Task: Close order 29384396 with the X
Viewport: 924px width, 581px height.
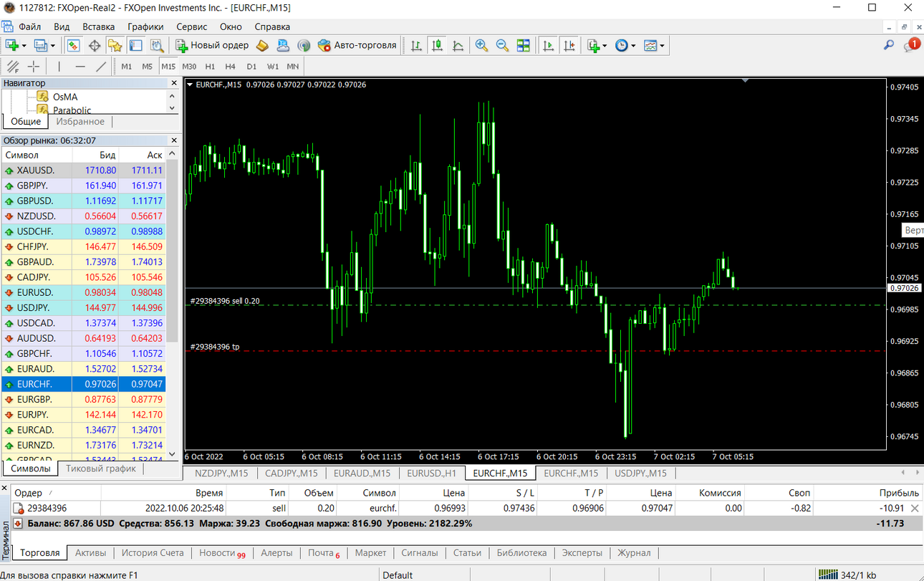Action: [914, 508]
